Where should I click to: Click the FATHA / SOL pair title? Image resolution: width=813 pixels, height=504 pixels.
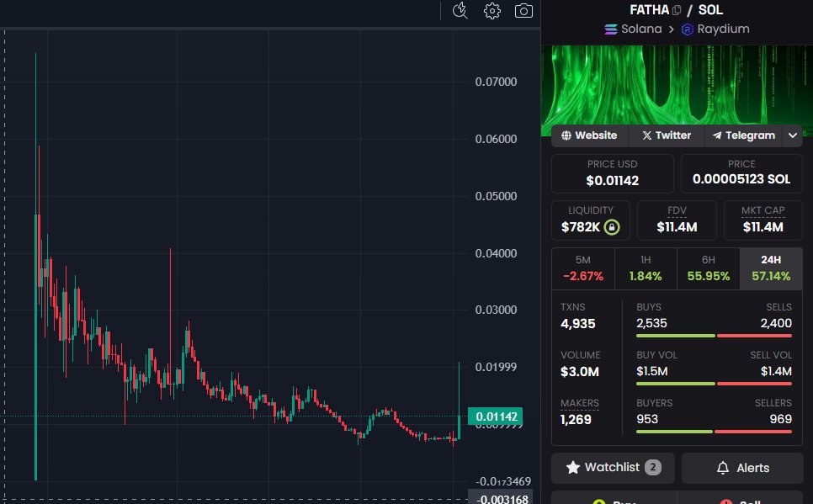[676, 10]
